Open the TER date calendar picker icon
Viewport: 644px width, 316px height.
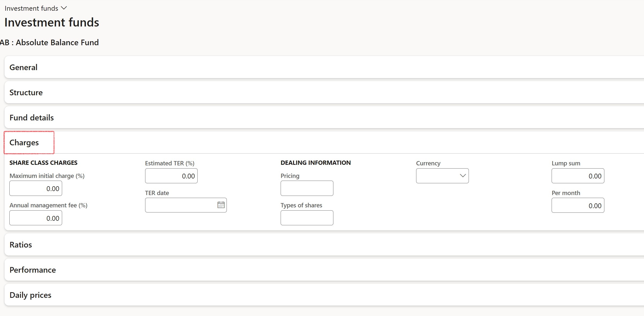(221, 205)
